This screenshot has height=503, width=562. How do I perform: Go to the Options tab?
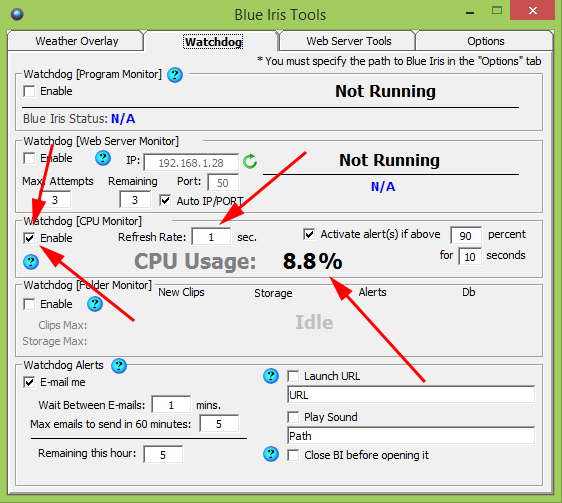coord(485,41)
